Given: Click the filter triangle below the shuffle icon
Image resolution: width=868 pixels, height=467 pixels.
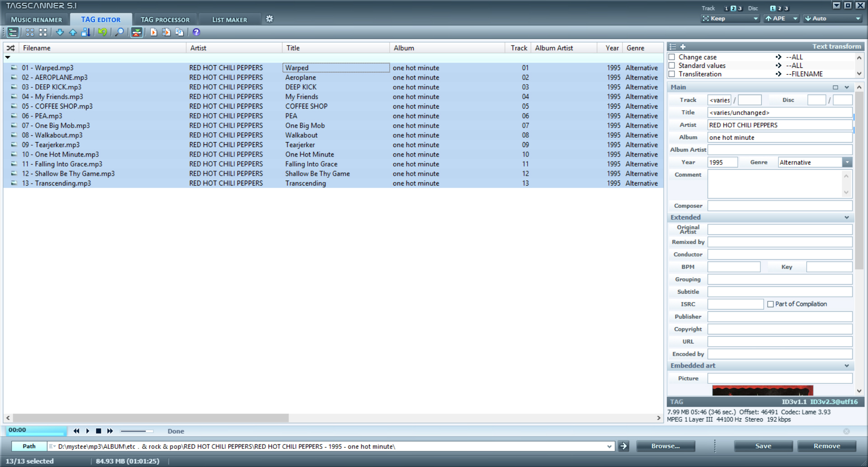Looking at the screenshot, I should tap(8, 57).
